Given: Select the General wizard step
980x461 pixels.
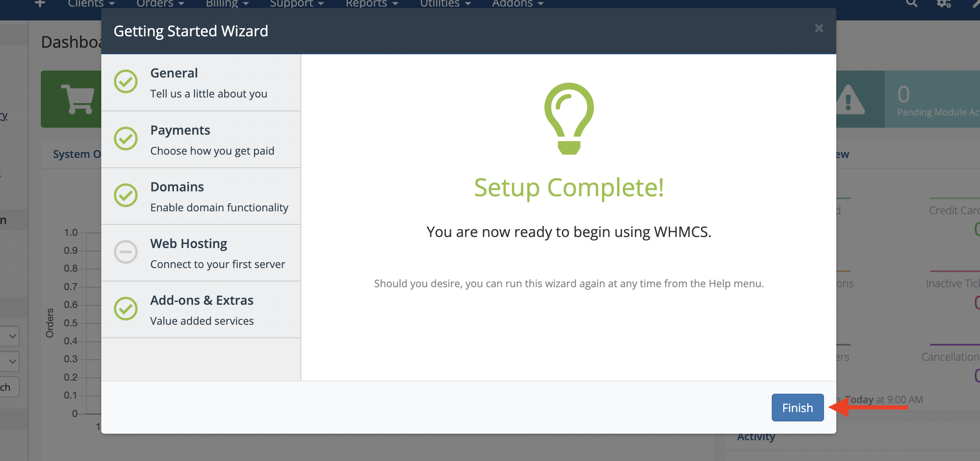Looking at the screenshot, I should [201, 83].
